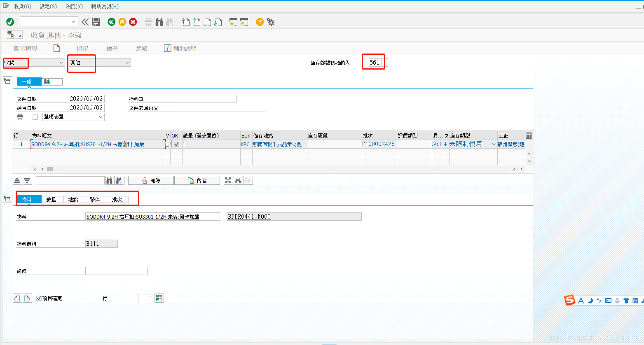This screenshot has height=345, width=644.
Task: Open the 其他 reference dropdown
Action: 126,62
